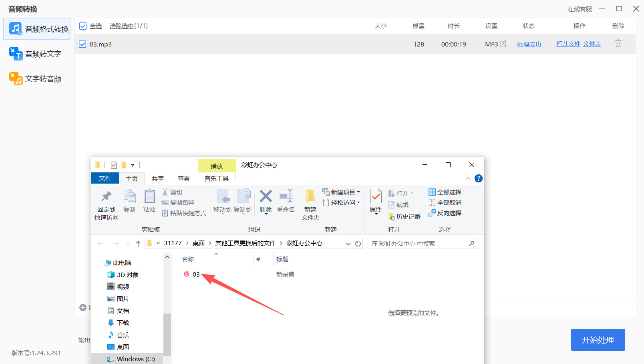
Task: Click the 开始处理 start processing button
Action: (598, 340)
